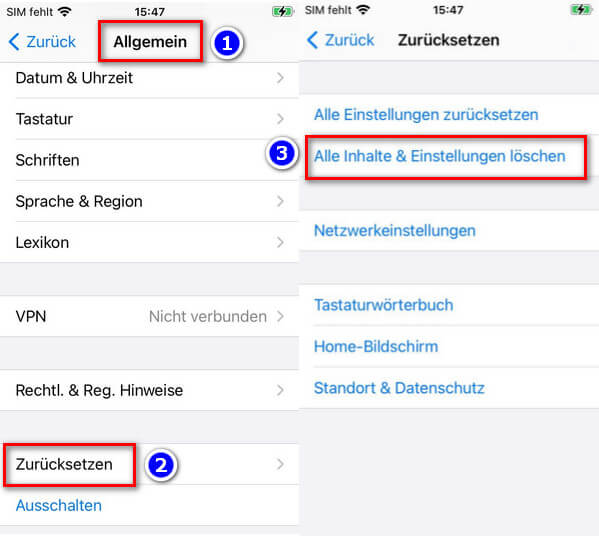
Task: Tap Alle Einstellungen zurücksetzen
Action: (x=426, y=115)
